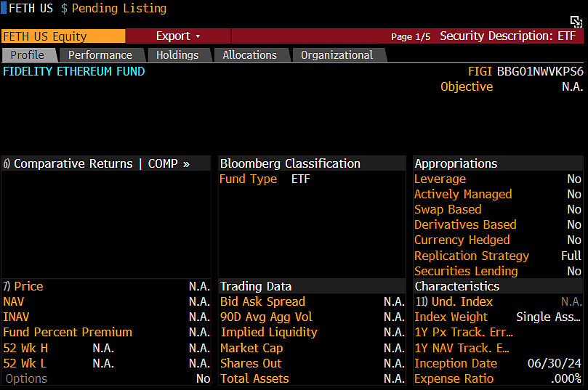Image resolution: width=588 pixels, height=390 pixels.
Task: Click the Total Assets label
Action: pos(254,379)
